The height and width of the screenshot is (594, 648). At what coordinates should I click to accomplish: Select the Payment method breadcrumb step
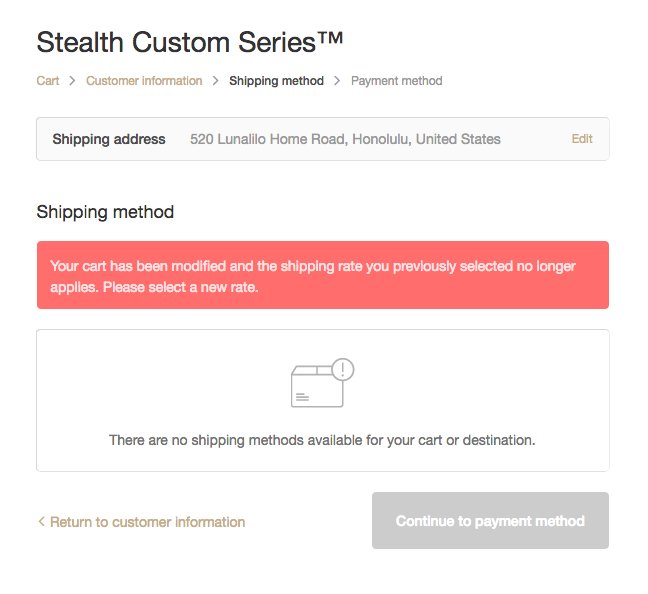click(397, 81)
